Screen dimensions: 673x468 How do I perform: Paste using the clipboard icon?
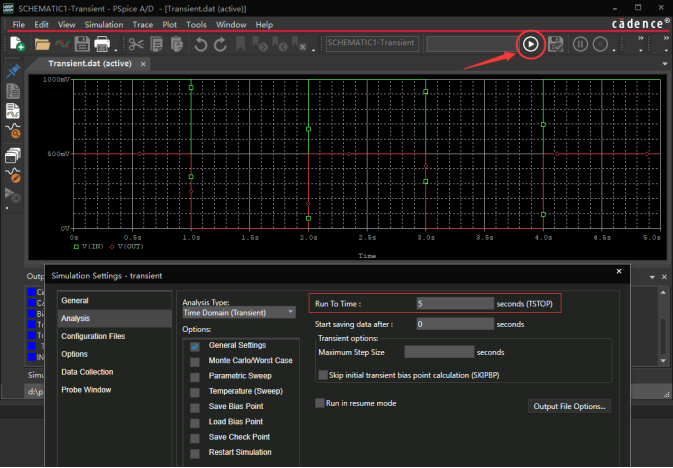(x=176, y=44)
